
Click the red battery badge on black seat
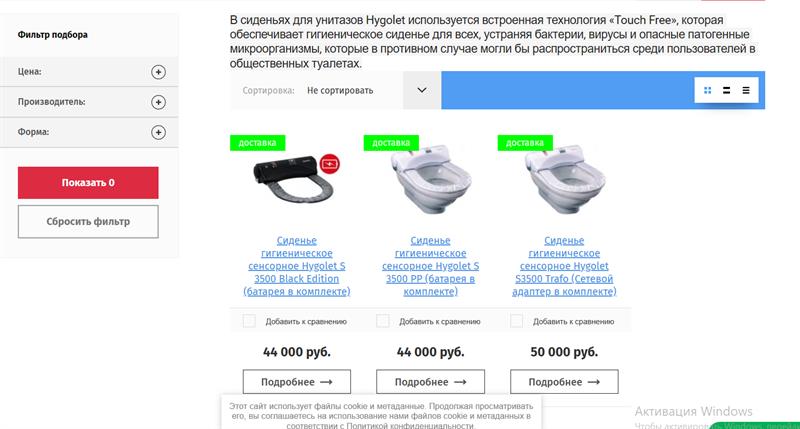coord(330,164)
